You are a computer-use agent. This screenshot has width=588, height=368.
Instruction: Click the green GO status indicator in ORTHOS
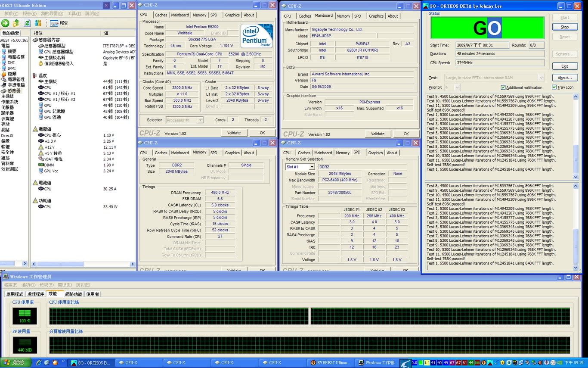[x=487, y=28]
